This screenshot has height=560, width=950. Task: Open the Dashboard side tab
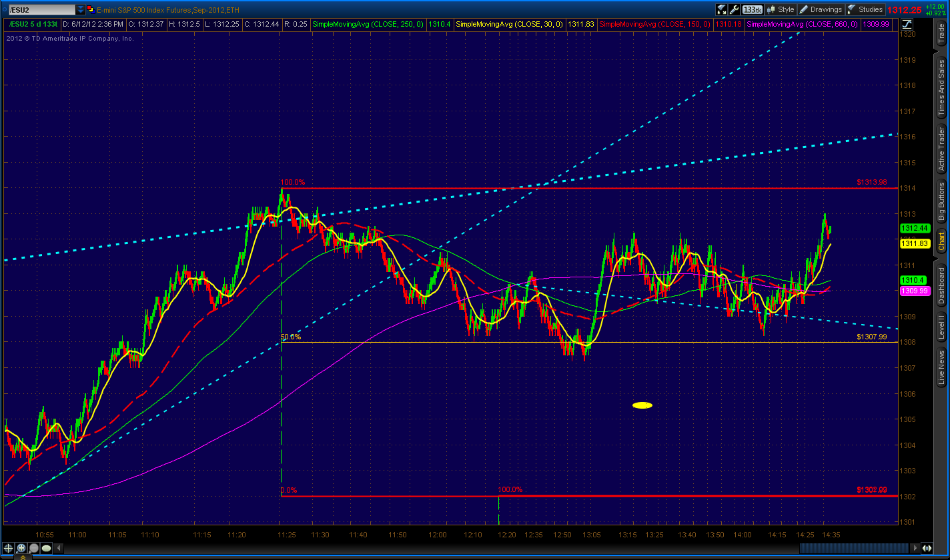tap(941, 286)
